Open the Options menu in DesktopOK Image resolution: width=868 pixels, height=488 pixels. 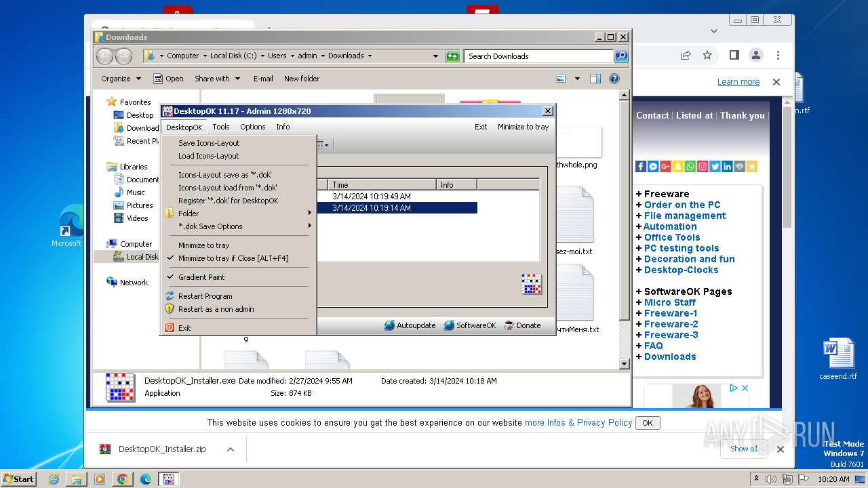pos(253,127)
